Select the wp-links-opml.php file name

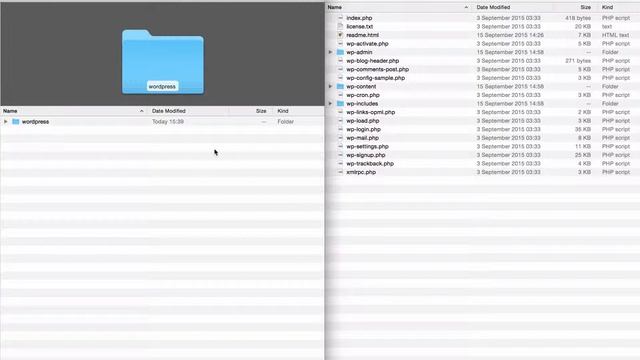click(371, 112)
